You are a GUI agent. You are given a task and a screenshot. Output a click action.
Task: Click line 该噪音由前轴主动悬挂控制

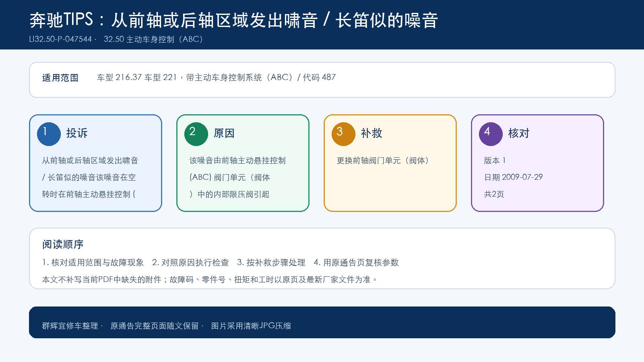tap(237, 160)
